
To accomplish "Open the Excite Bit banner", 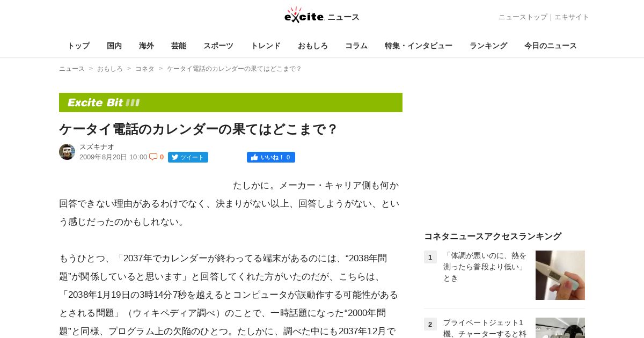I will 231,102.
